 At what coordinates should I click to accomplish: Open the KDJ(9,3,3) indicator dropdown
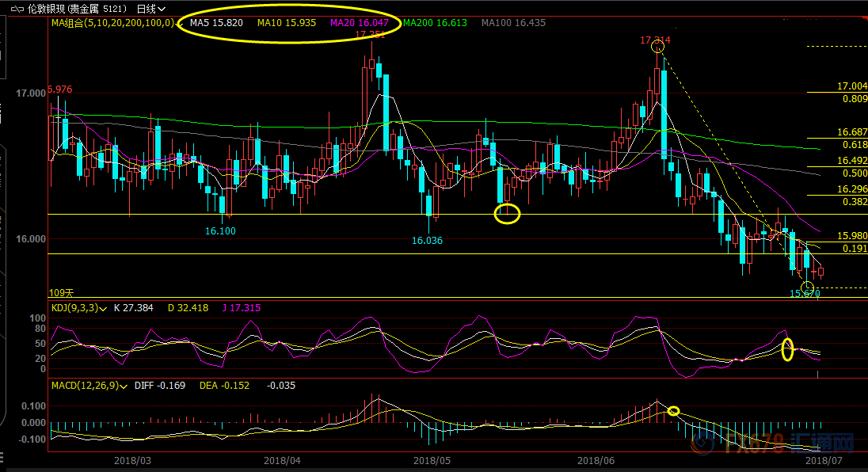click(105, 308)
